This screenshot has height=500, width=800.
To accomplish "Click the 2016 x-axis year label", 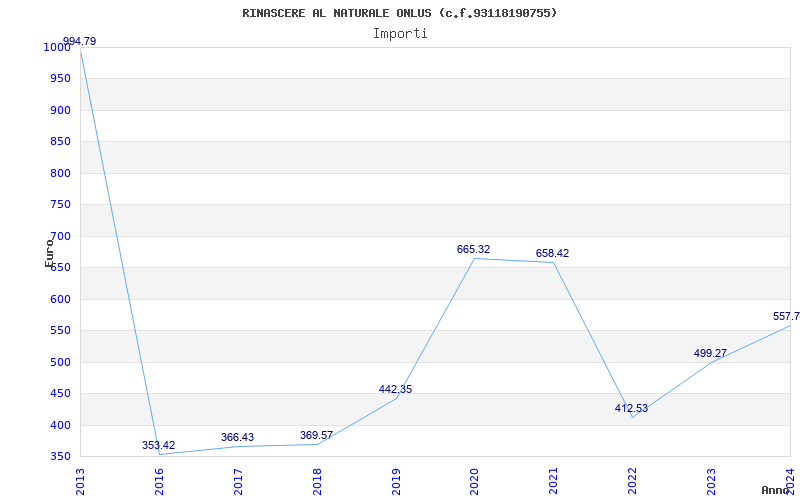I will point(159,482).
